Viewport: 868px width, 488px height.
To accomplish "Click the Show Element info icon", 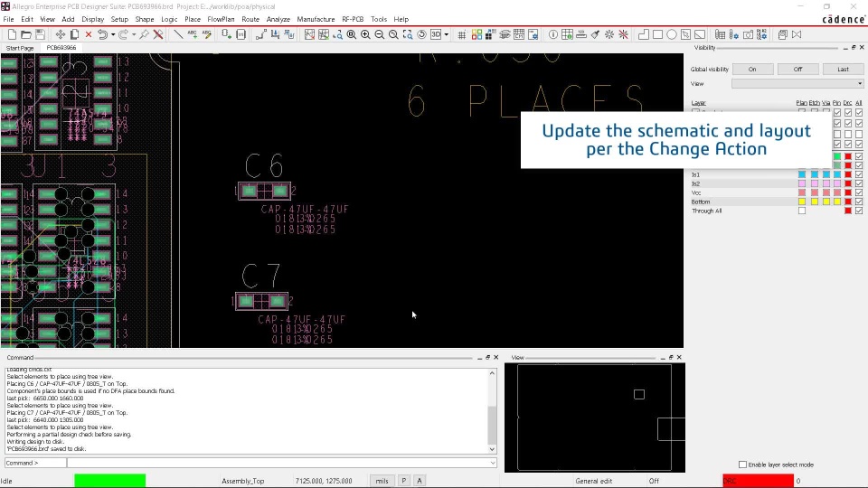I will point(553,34).
